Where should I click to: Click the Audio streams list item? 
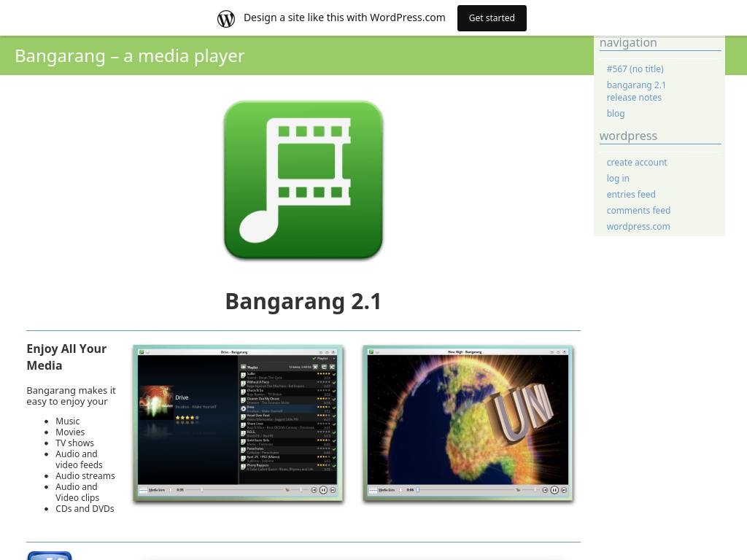[x=85, y=476]
